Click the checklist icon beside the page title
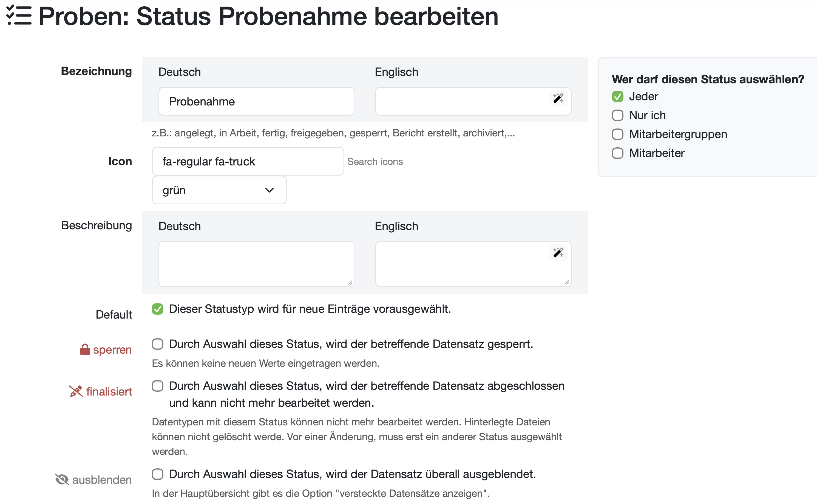Image resolution: width=817 pixels, height=504 pixels. pyautogui.click(x=19, y=16)
